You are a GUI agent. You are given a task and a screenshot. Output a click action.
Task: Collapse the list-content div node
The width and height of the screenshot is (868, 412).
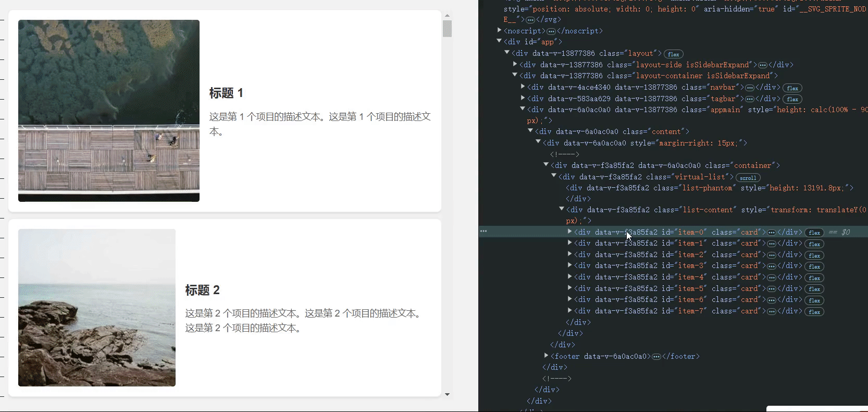click(562, 209)
